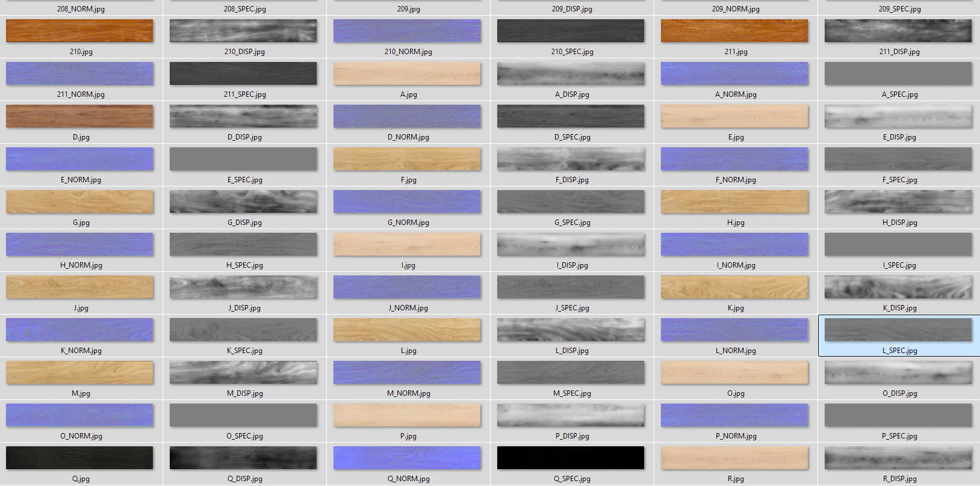Select the F_NORM.jpg purple normal map

[x=734, y=159]
